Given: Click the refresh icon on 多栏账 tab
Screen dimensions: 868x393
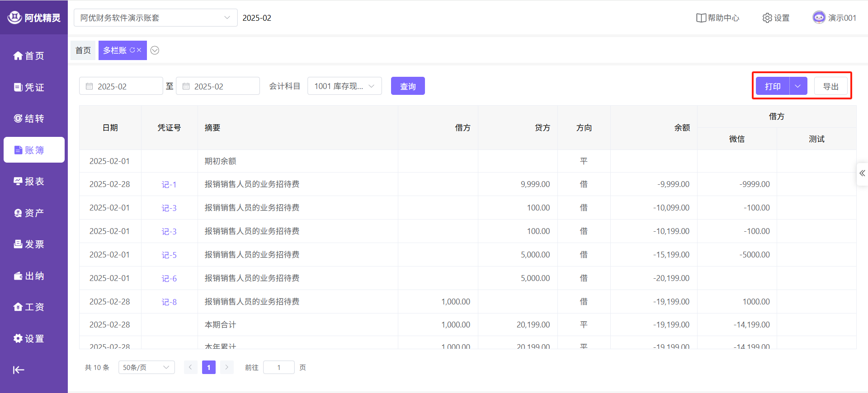Looking at the screenshot, I should click(132, 50).
